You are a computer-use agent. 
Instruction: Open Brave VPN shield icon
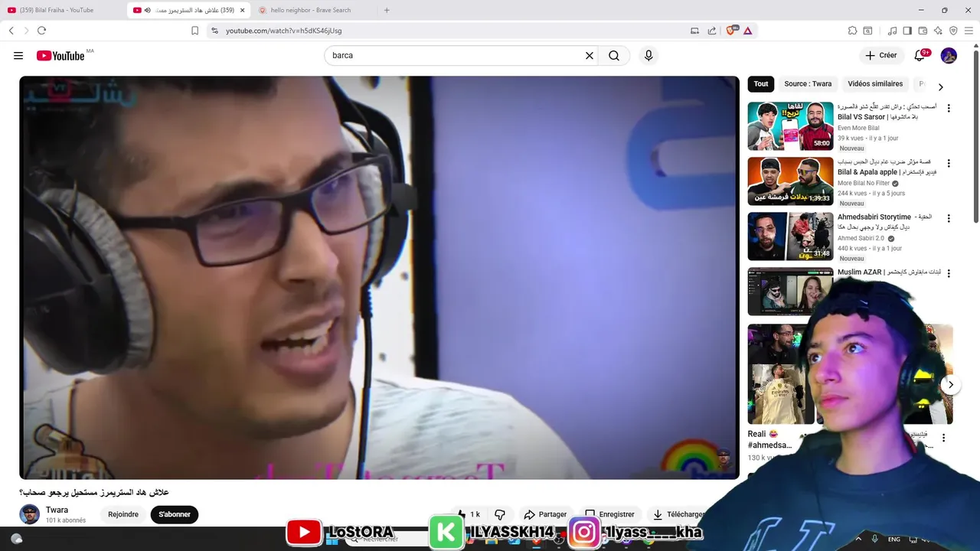(x=953, y=31)
